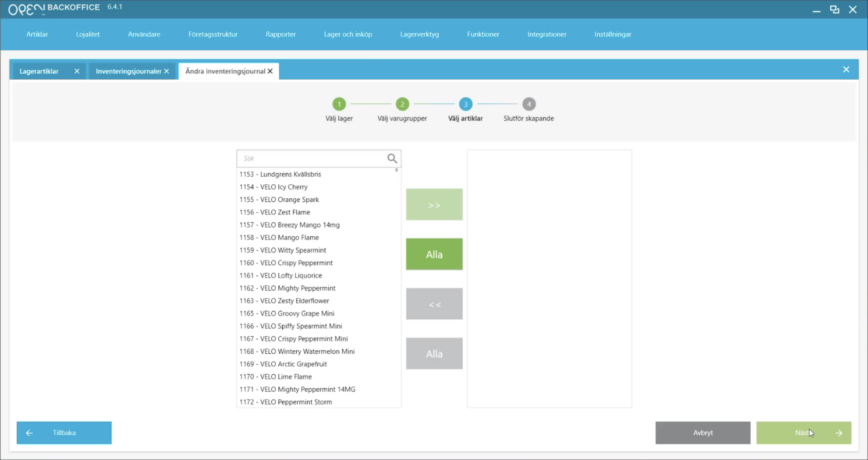Proceed with the Nästa button

(804, 433)
